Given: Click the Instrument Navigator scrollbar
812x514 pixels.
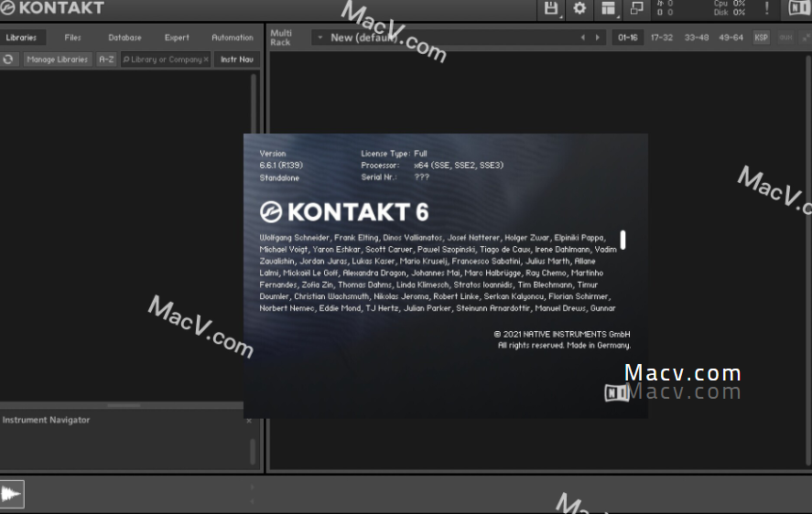Looking at the screenshot, I should tap(253, 452).
